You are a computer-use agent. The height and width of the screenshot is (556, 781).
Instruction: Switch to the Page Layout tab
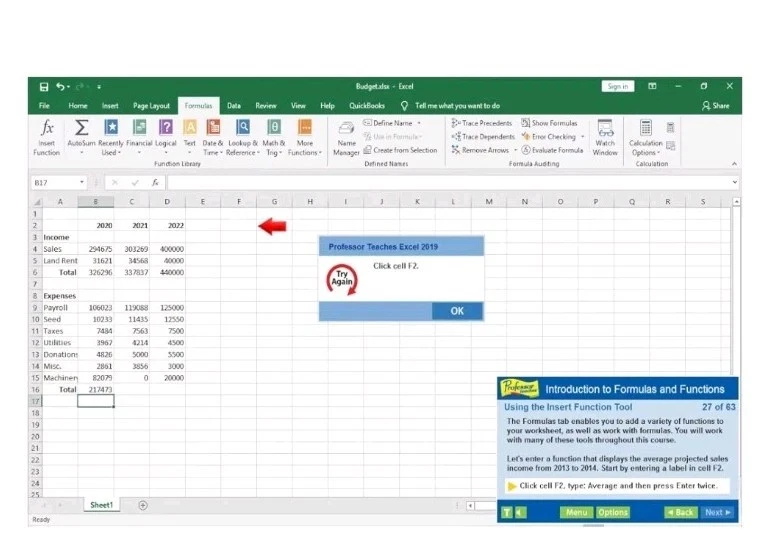(x=151, y=106)
